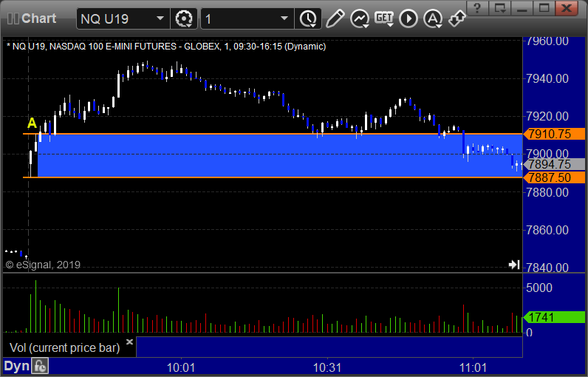The image size is (588, 377).
Task: Close the Vol study panel with x
Action: coord(129,342)
